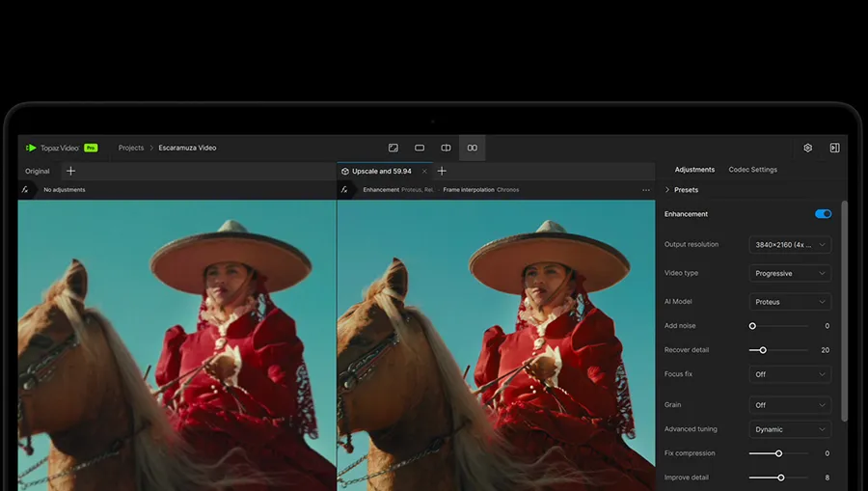
Task: Click fx icon in the Upscale pane
Action: [x=344, y=189]
